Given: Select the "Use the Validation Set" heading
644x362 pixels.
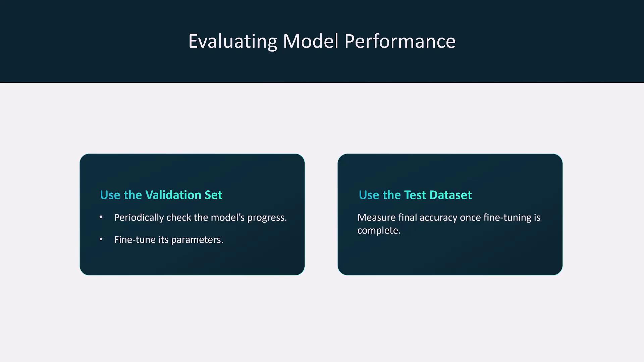Looking at the screenshot, I should point(161,195).
